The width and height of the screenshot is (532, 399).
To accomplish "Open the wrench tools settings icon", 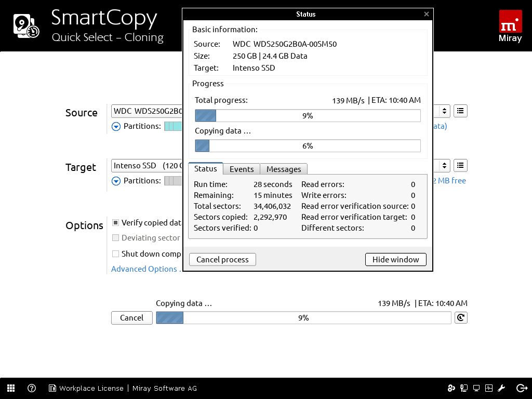I will click(502, 388).
